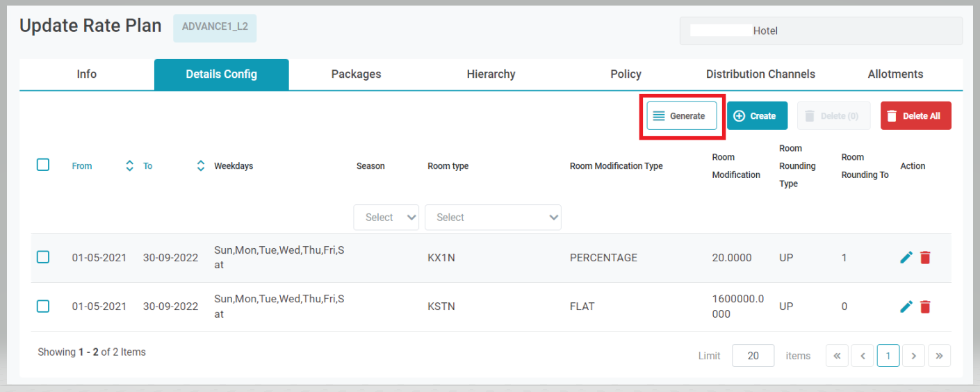This screenshot has width=980, height=392.
Task: Go to next page arrow
Action: tap(913, 356)
